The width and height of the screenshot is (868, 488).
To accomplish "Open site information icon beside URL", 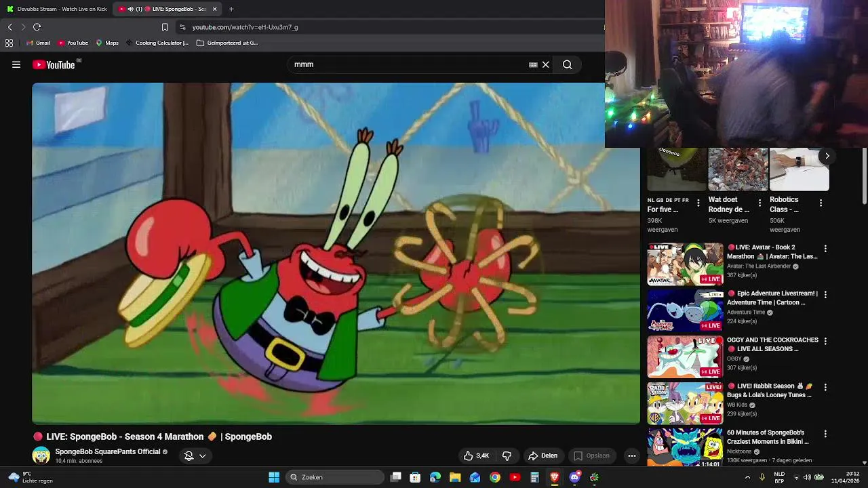I will pos(182,27).
